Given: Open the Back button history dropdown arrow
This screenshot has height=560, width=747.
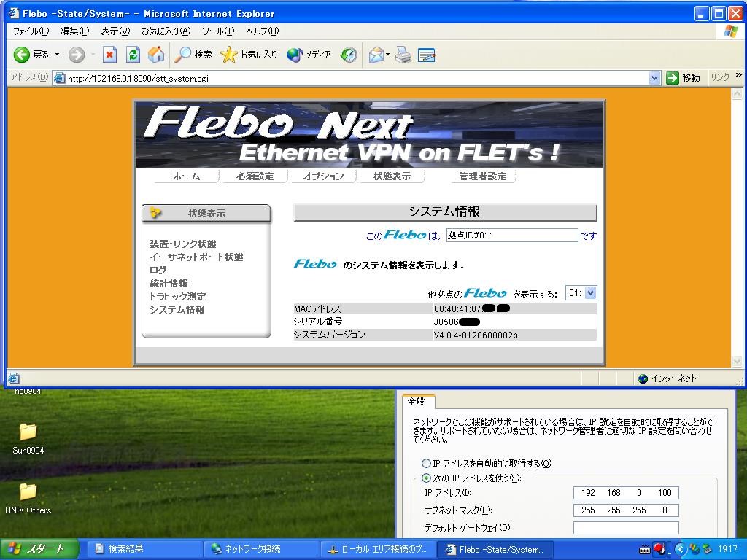Looking at the screenshot, I should pyautogui.click(x=57, y=55).
